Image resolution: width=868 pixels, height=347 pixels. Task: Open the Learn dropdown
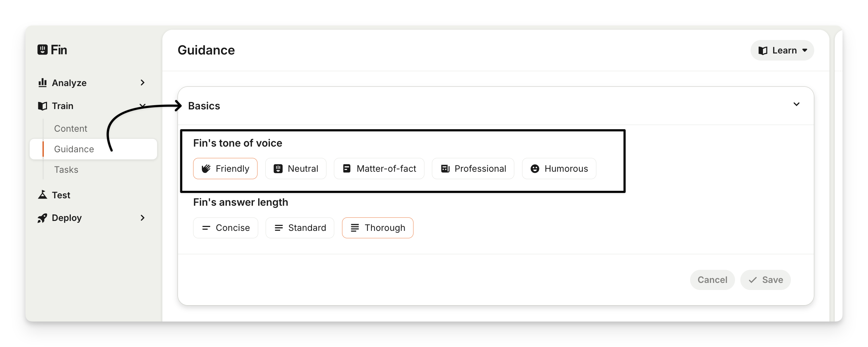coord(782,51)
